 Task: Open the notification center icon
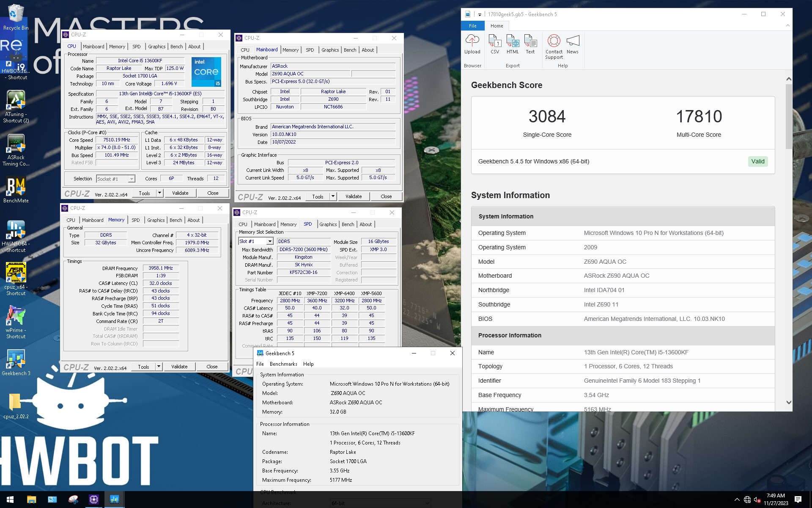click(798, 500)
